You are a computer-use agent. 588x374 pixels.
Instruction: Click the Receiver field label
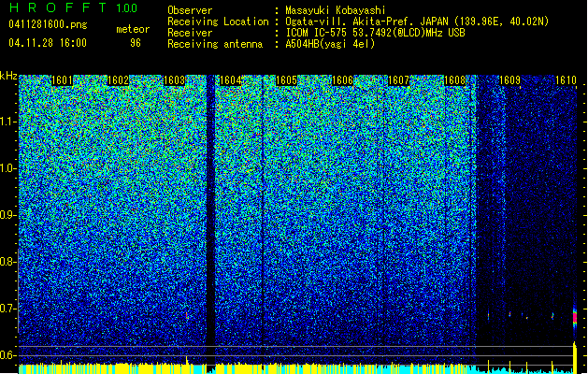point(190,33)
